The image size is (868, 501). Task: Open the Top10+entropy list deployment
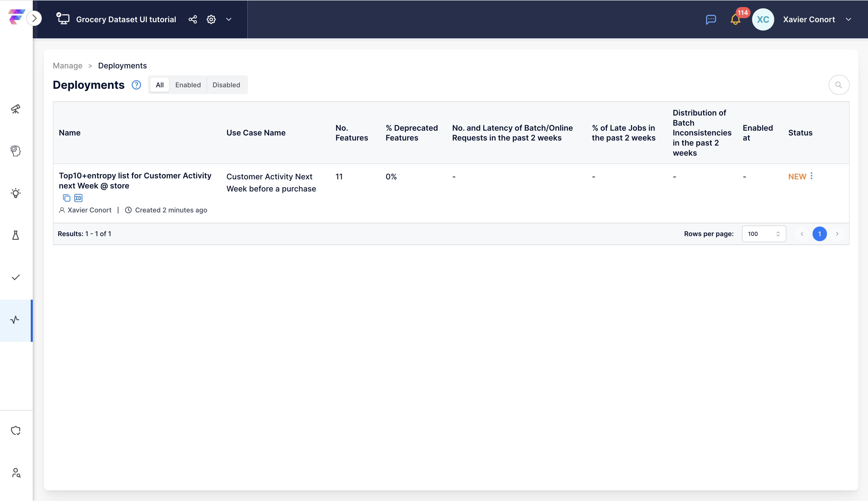pos(135,181)
